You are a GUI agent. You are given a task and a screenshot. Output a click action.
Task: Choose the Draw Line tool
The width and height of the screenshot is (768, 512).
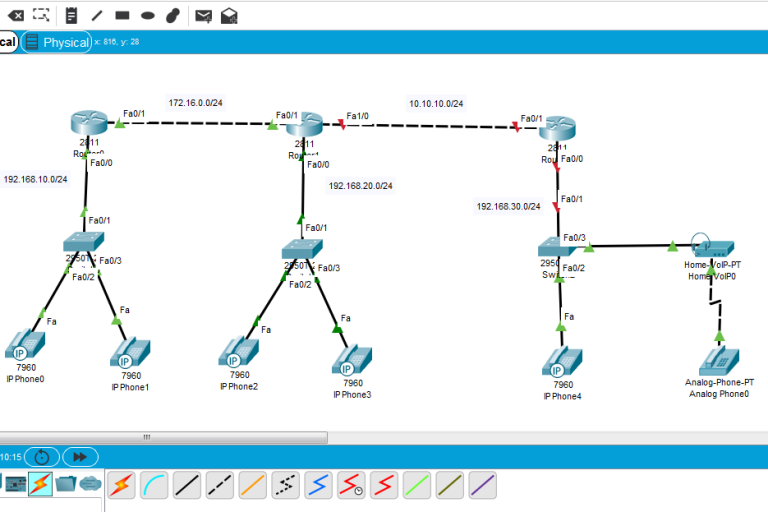click(x=97, y=15)
